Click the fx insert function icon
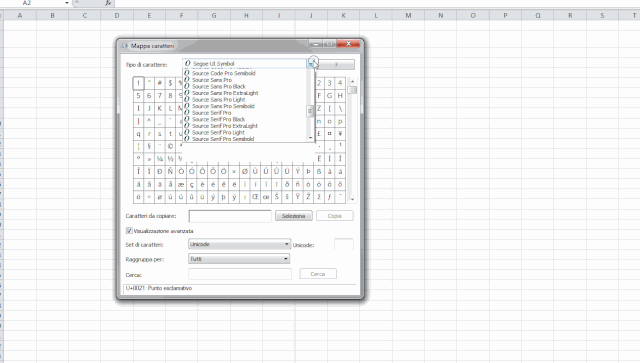The height and width of the screenshot is (363, 640). click(108, 3)
